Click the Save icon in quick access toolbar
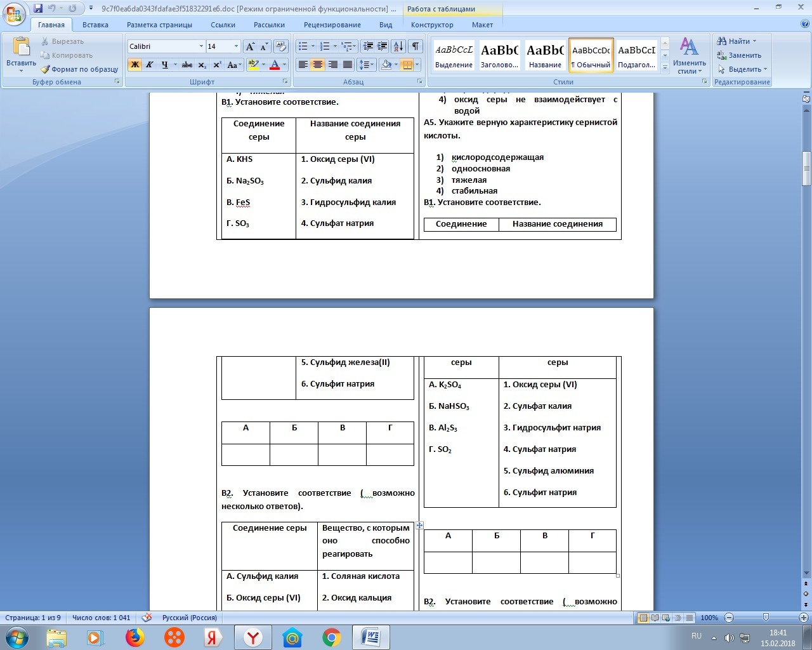 click(x=38, y=8)
